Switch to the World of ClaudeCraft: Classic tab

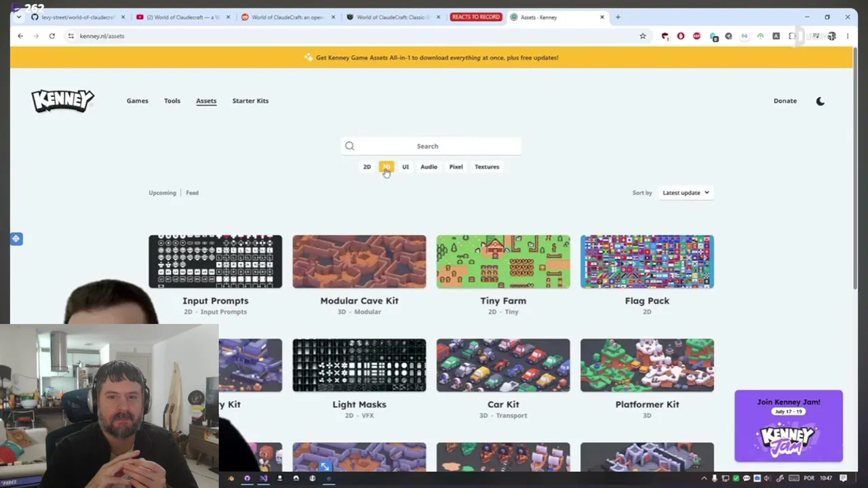[x=395, y=17]
